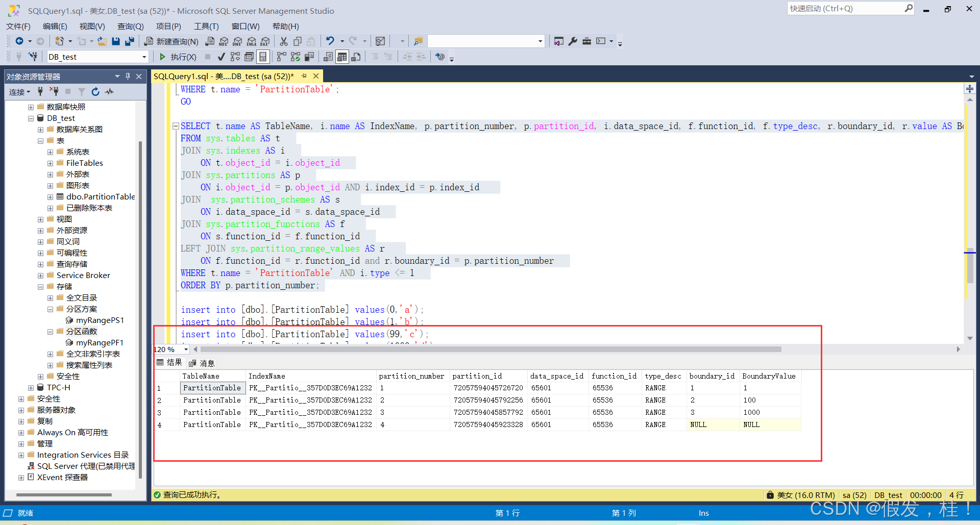Viewport: 980px width, 525px height.
Task: Toggle query options window icon
Action: [x=249, y=57]
